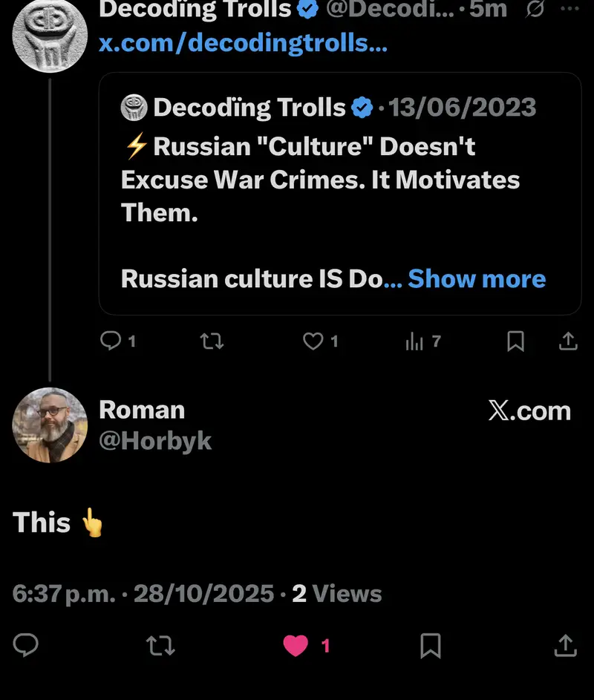The width and height of the screenshot is (594, 700).
Task: Go to the @Horbyk profile handle
Action: pyautogui.click(x=155, y=441)
